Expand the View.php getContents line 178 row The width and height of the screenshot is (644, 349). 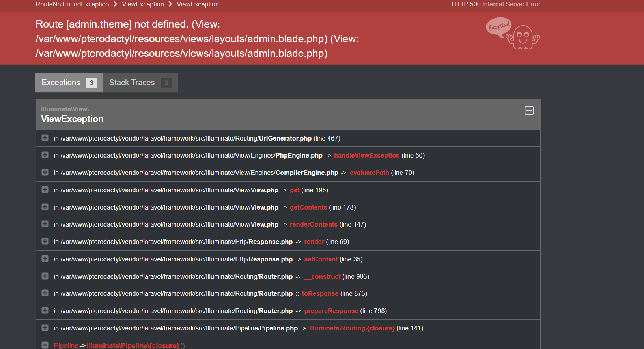click(x=45, y=207)
